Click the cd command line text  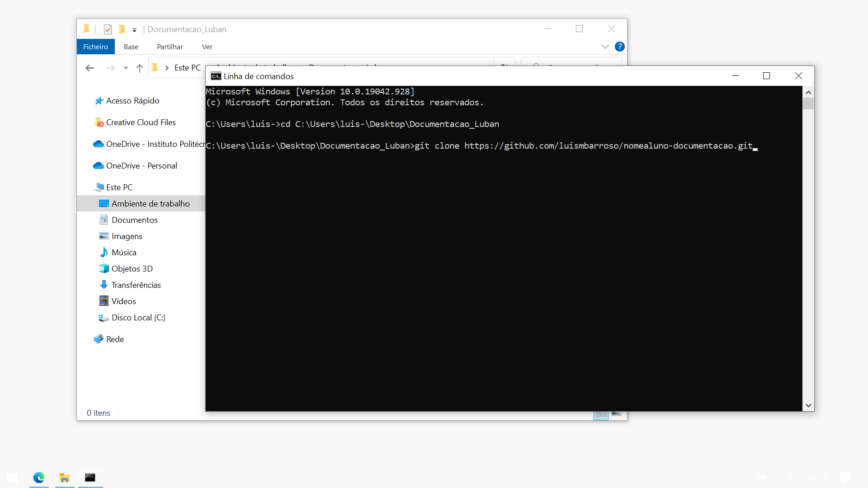click(353, 124)
